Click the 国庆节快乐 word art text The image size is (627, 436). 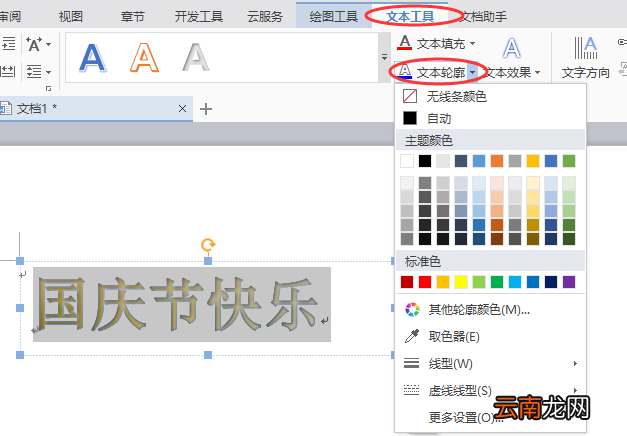coord(178,304)
